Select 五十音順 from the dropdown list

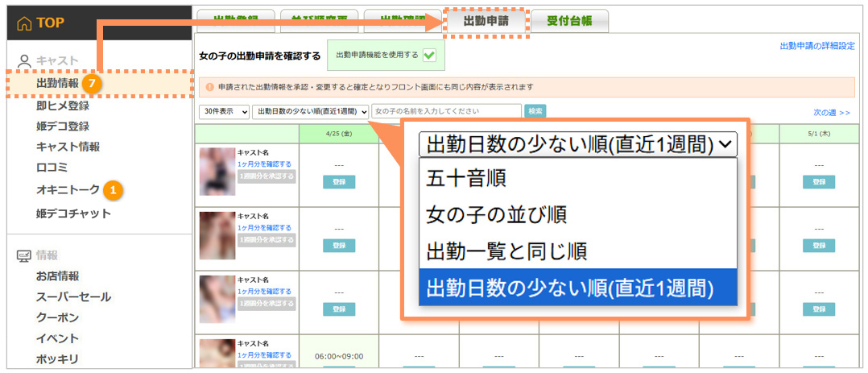point(466,178)
